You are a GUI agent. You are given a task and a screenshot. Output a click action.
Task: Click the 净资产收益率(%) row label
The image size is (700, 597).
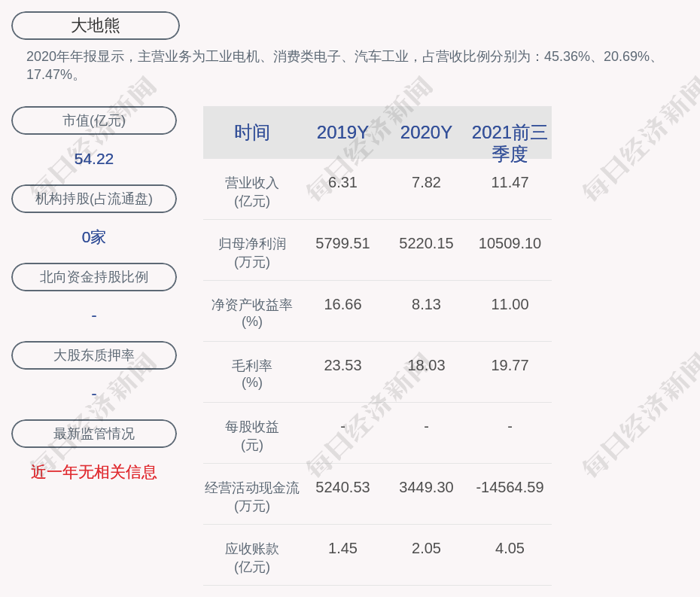(x=251, y=313)
